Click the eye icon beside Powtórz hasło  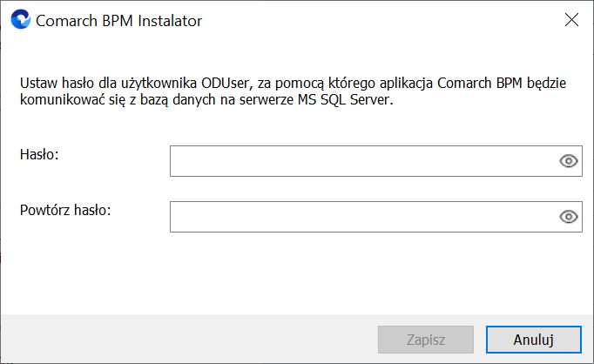(568, 217)
